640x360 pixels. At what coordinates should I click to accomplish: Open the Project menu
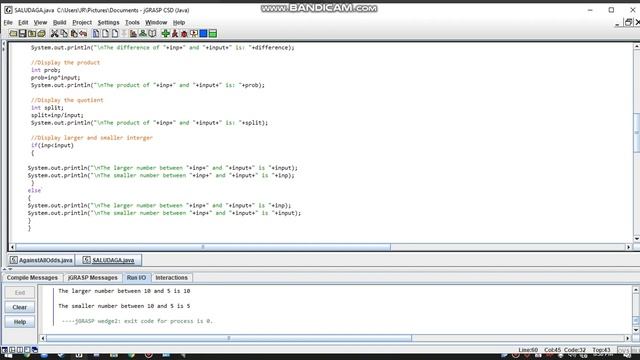[82, 22]
